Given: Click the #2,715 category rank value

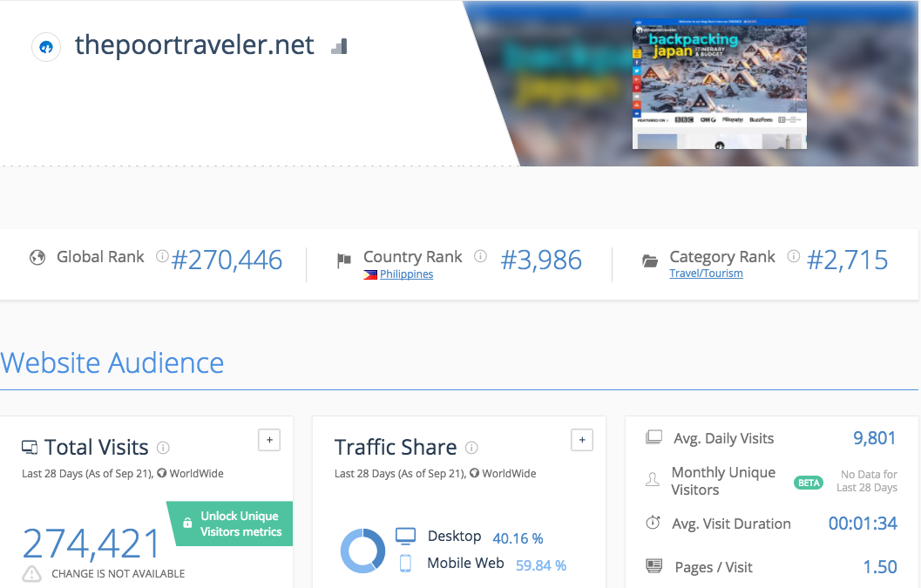Looking at the screenshot, I should pos(847,260).
